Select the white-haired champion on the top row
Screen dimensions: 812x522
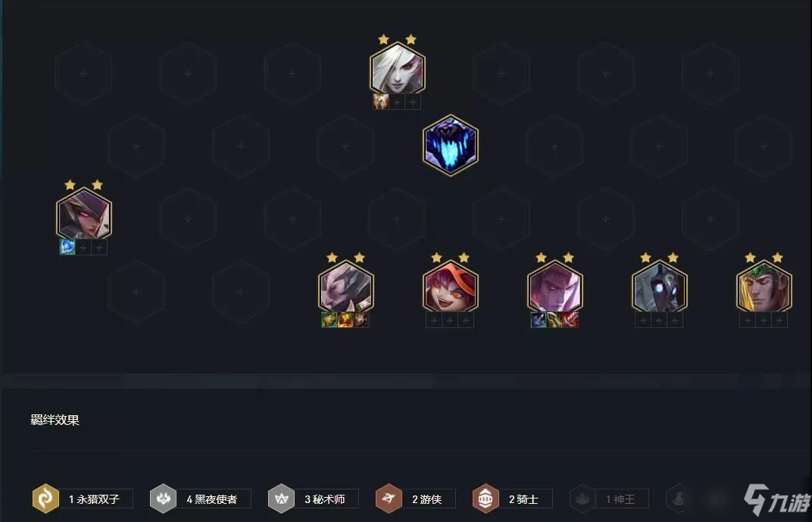tap(397, 68)
